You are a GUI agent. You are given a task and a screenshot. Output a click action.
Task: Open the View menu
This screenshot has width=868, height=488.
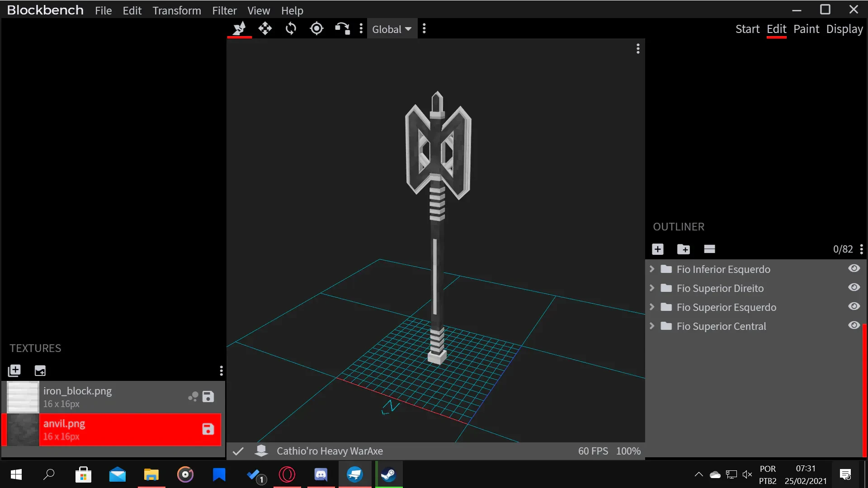pyautogui.click(x=259, y=10)
